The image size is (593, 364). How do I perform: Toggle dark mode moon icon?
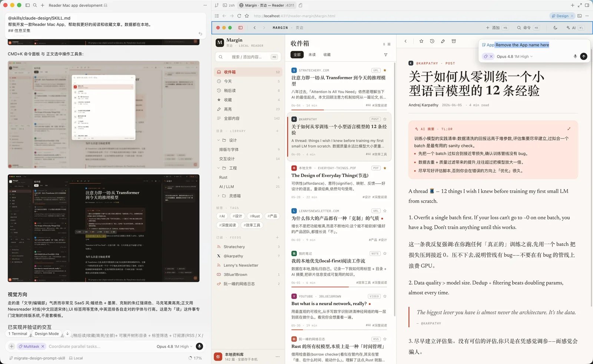coord(555,28)
